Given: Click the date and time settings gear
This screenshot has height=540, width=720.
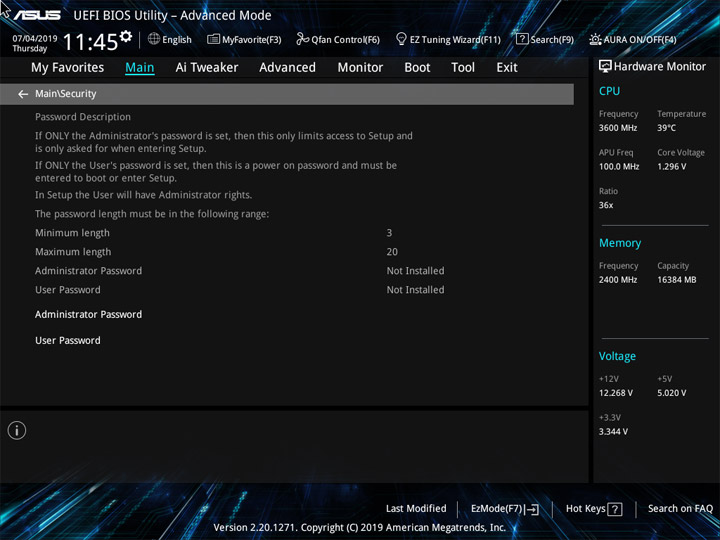Looking at the screenshot, I should pyautogui.click(x=126, y=38).
